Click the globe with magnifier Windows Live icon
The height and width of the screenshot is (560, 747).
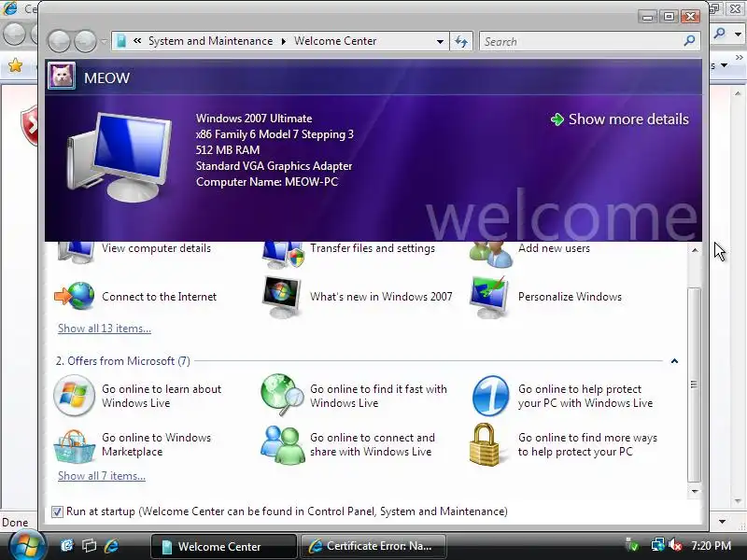point(282,395)
